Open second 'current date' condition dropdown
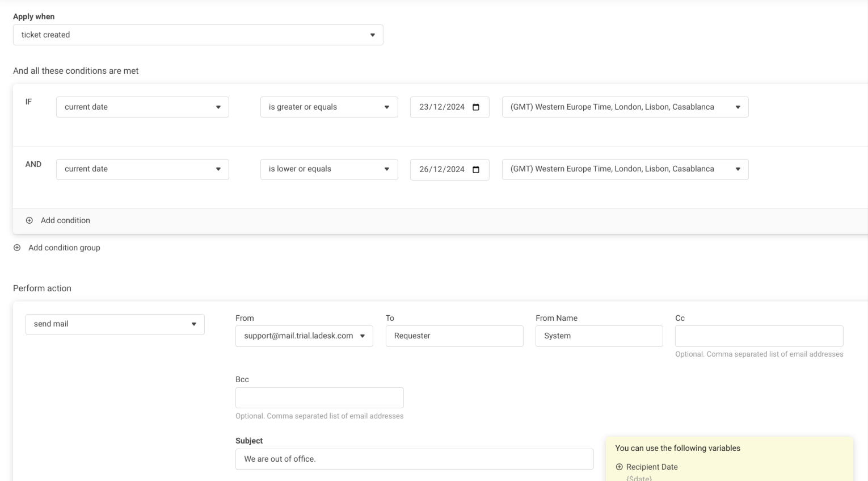 point(142,169)
